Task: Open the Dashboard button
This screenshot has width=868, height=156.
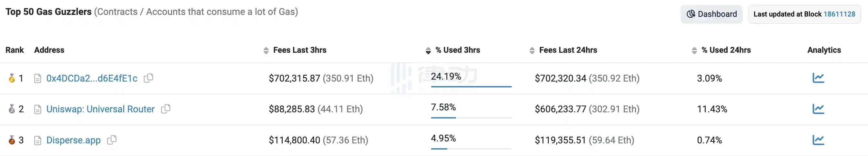Action: coord(711,14)
